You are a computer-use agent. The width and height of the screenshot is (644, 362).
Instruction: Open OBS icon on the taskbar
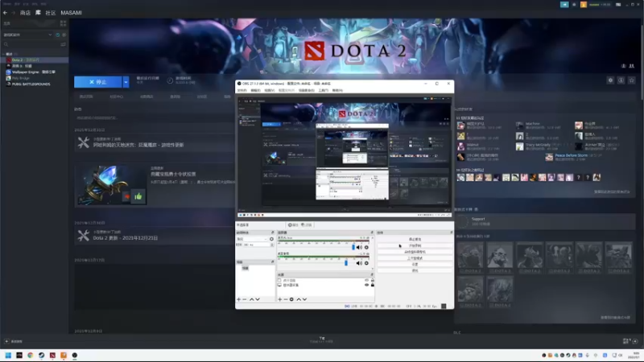click(x=74, y=356)
